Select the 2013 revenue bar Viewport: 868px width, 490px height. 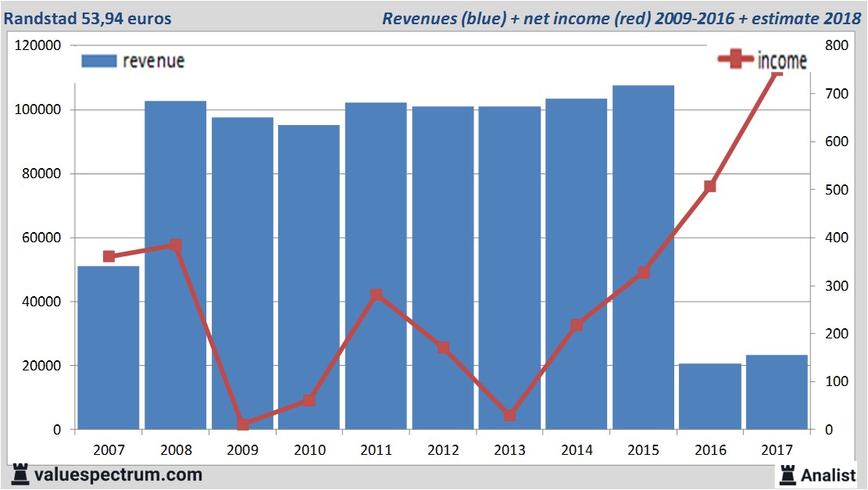tap(509, 268)
